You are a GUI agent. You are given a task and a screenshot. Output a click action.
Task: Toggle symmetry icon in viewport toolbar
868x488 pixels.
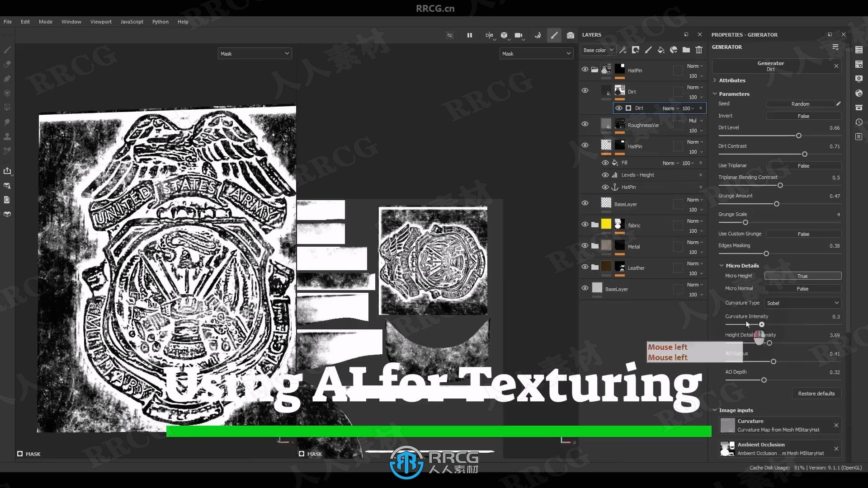point(489,35)
